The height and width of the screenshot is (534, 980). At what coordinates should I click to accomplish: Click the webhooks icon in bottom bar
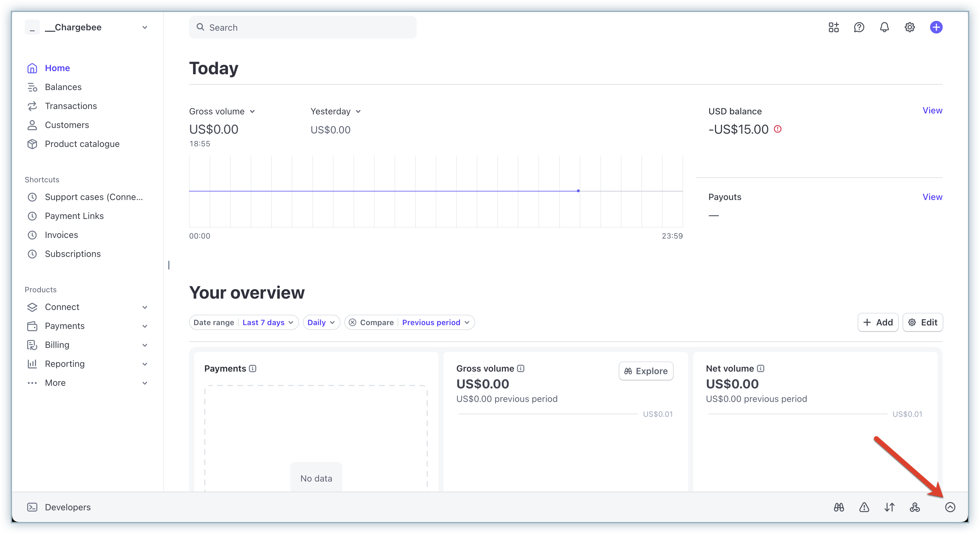pyautogui.click(x=915, y=507)
